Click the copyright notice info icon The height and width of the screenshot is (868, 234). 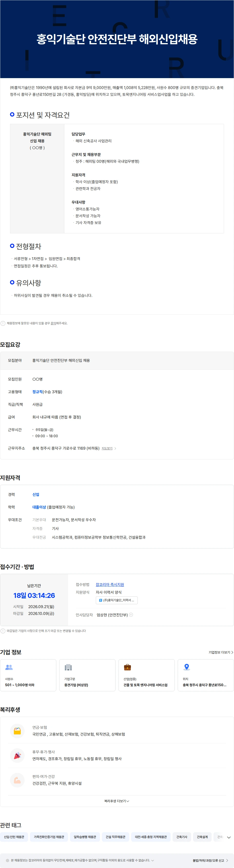[7, 860]
